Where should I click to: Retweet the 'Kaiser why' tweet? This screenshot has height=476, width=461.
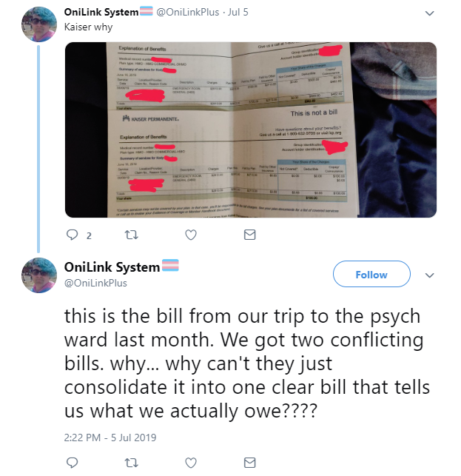pyautogui.click(x=132, y=235)
